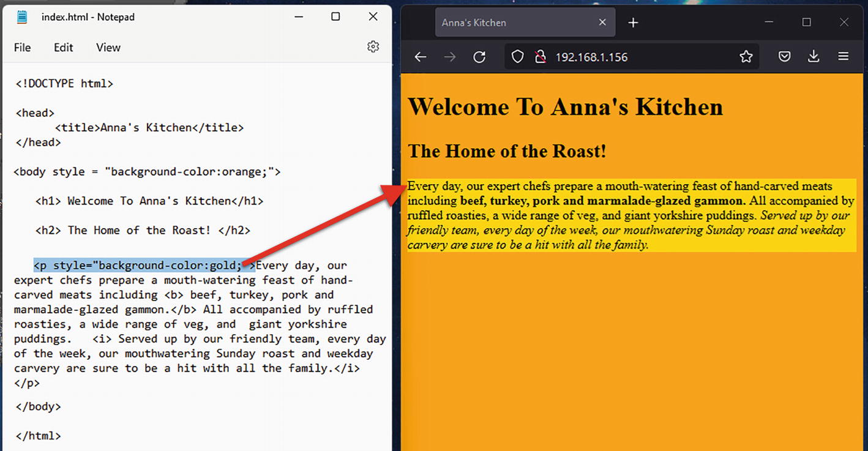Show tracking protection shield info
Screen dimensions: 868x451
[518, 57]
